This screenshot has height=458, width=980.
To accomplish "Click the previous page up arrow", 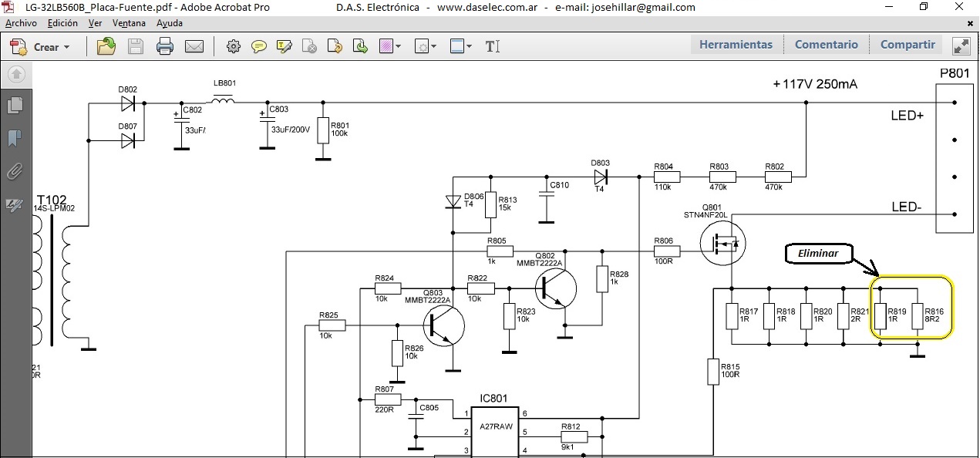I will click(16, 74).
